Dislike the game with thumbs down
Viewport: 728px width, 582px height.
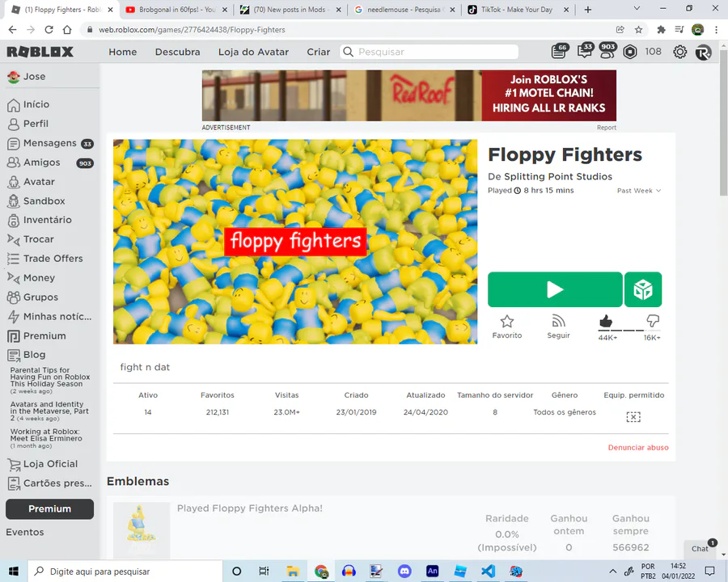click(653, 321)
